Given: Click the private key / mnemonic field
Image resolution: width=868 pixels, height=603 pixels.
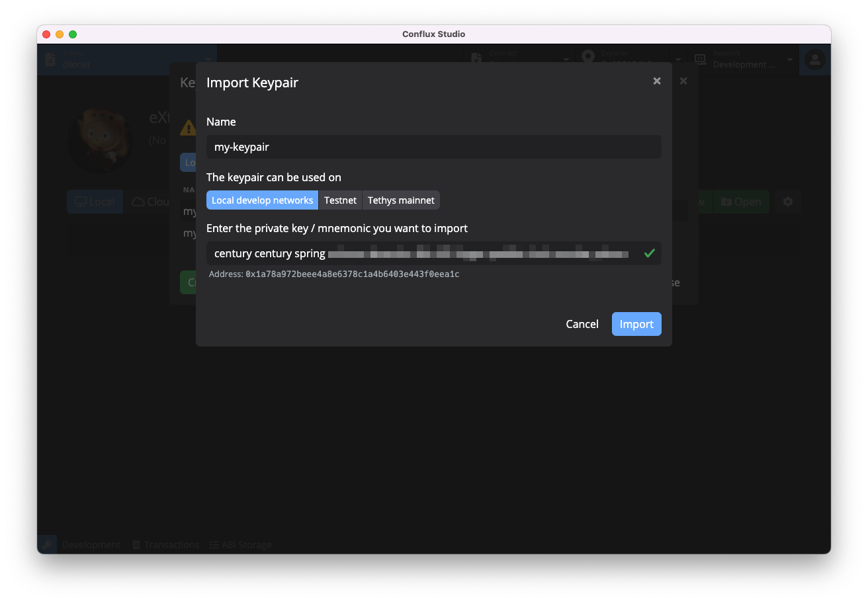Looking at the screenshot, I should (x=434, y=253).
